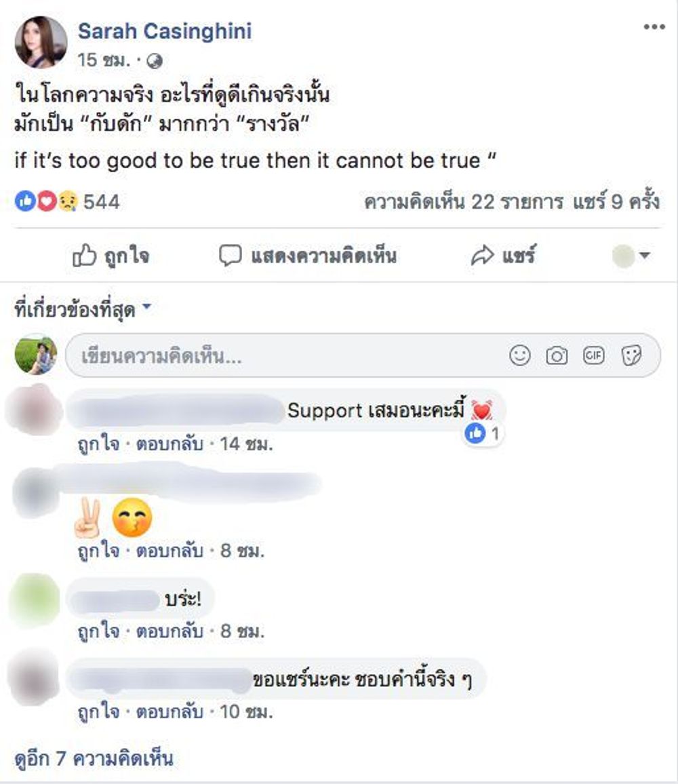Open the three-dot post options menu
Viewport: 678px width, 784px height.
click(x=654, y=27)
